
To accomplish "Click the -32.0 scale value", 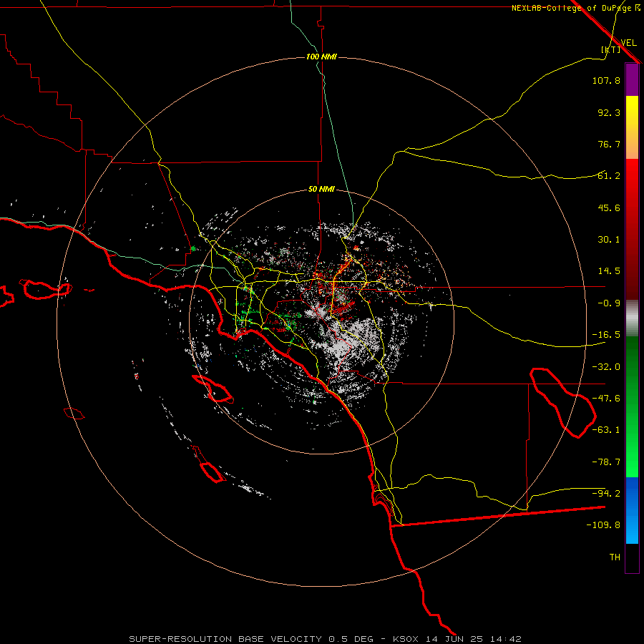I will coord(606,367).
